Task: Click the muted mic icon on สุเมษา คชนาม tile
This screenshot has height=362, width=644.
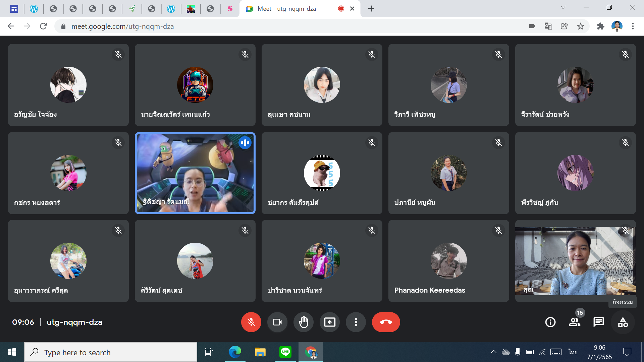Action: tap(372, 54)
